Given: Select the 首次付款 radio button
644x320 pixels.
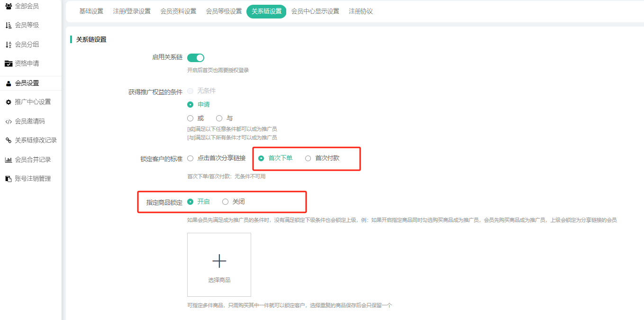Looking at the screenshot, I should (308, 158).
